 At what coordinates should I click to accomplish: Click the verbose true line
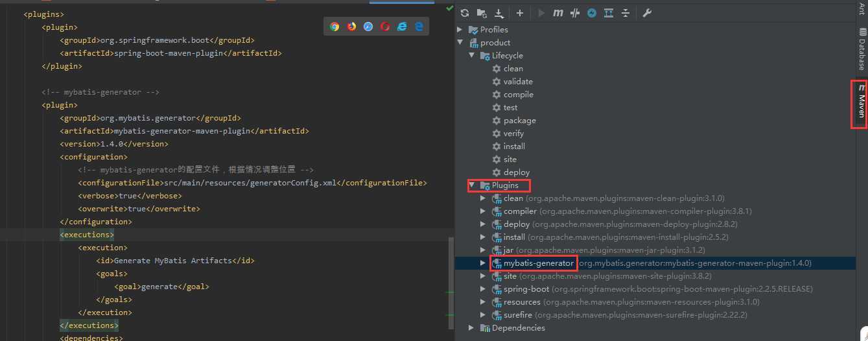[x=130, y=196]
